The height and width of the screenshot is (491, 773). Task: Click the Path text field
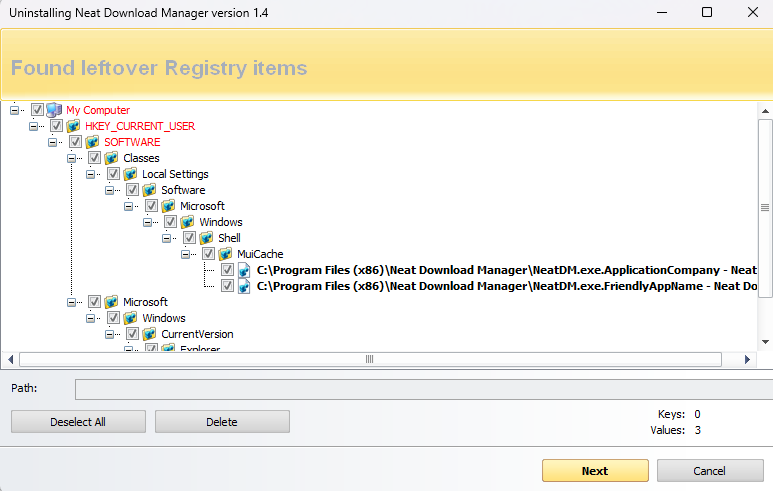point(420,388)
